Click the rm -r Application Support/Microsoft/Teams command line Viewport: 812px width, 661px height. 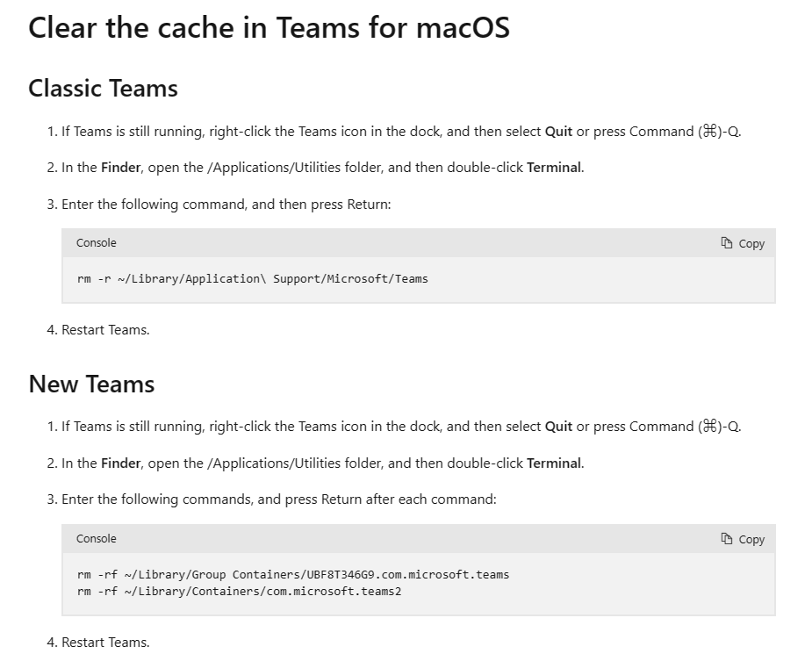253,279
